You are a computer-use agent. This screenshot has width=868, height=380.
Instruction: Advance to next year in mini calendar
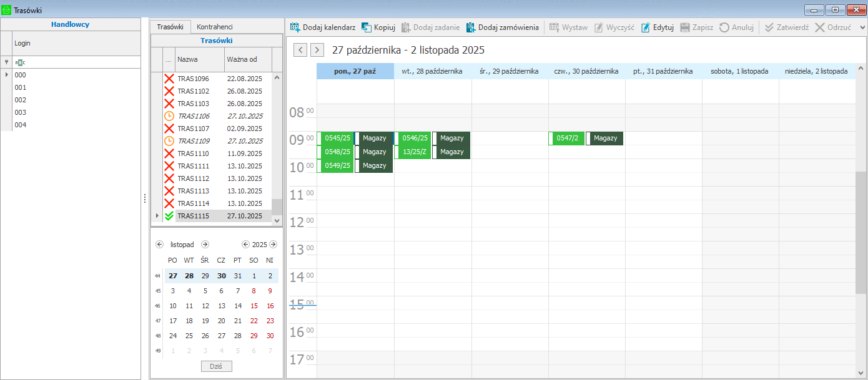[273, 245]
